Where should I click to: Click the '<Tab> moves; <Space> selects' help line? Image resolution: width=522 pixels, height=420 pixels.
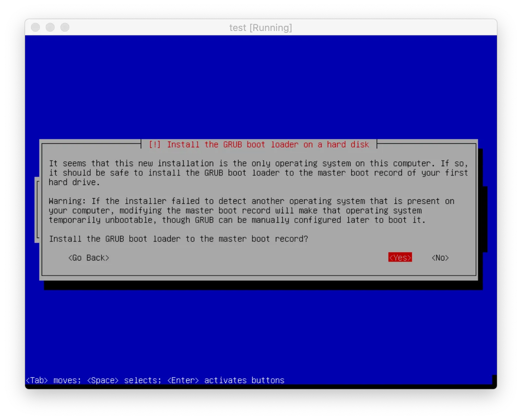[155, 380]
